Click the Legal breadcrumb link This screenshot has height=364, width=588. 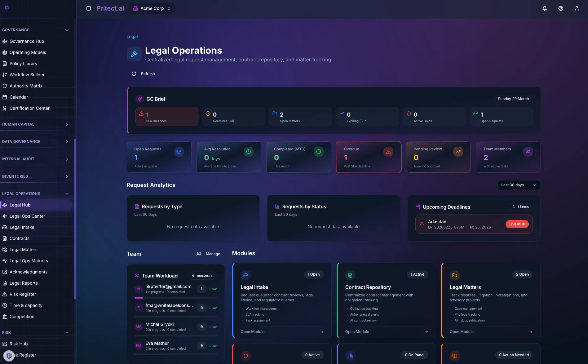(x=132, y=37)
